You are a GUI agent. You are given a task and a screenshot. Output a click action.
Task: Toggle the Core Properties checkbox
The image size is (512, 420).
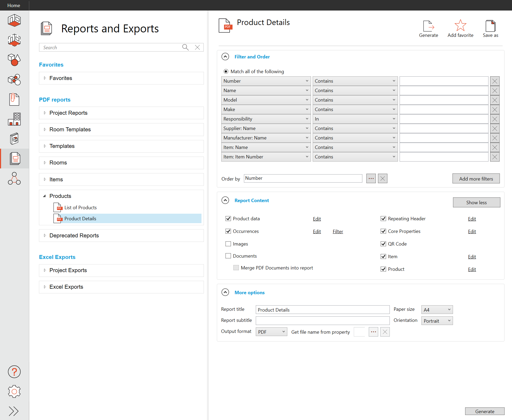[383, 231]
